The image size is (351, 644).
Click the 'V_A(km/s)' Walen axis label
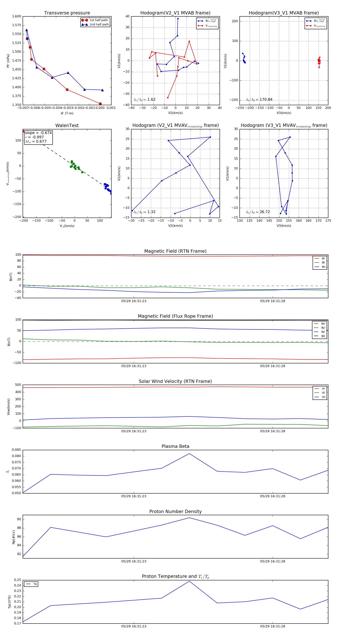pyautogui.click(x=67, y=226)
